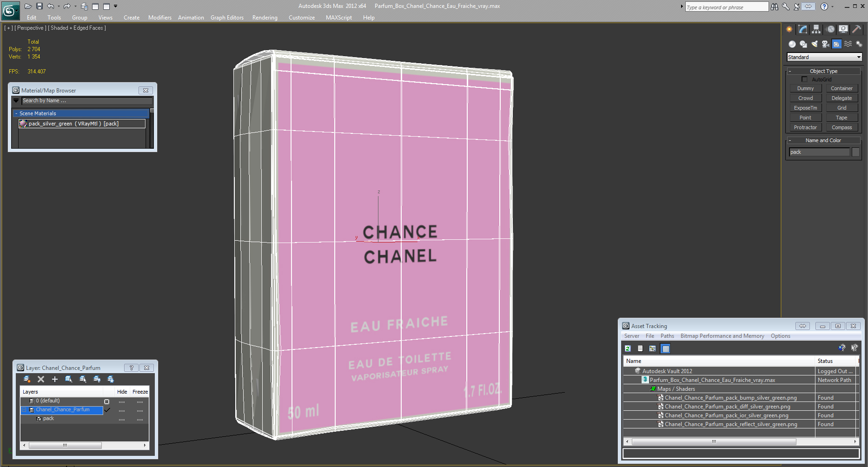Image resolution: width=868 pixels, height=467 pixels.
Task: Toggle current-layer checkmark for Chanel_Chance_Parfum layer
Action: click(107, 410)
